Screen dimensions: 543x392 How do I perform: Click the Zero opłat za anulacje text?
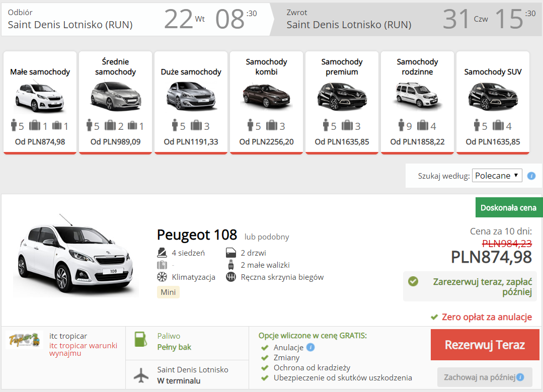pyautogui.click(x=487, y=317)
